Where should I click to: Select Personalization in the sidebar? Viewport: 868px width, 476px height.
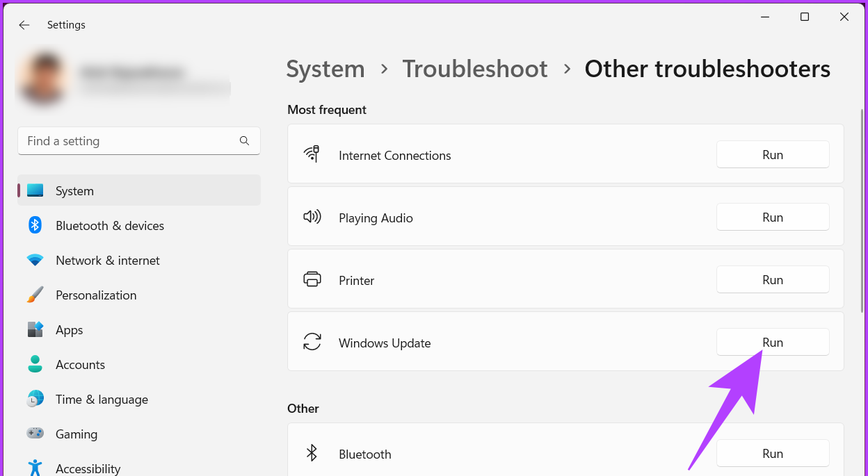tap(139, 295)
